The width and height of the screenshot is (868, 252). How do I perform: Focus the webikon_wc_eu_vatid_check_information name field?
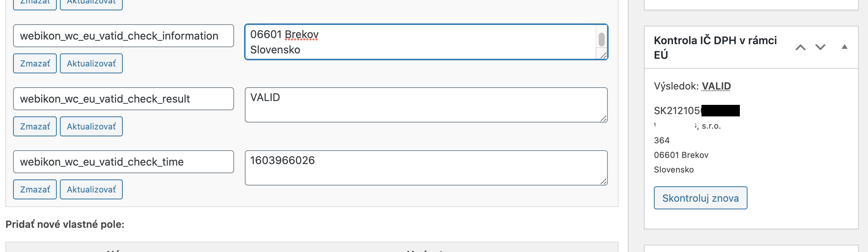coord(123,36)
